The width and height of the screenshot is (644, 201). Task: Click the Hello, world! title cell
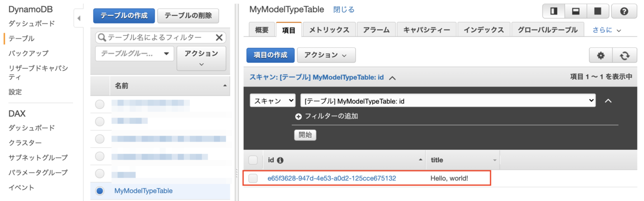[449, 178]
